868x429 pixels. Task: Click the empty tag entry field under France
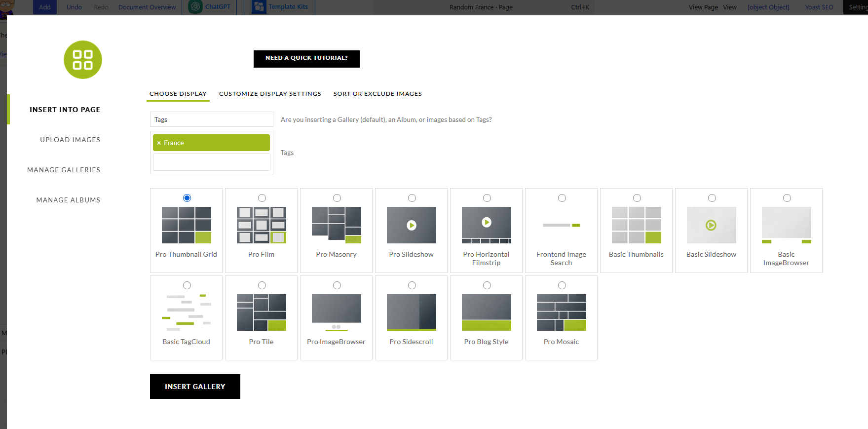coord(212,162)
